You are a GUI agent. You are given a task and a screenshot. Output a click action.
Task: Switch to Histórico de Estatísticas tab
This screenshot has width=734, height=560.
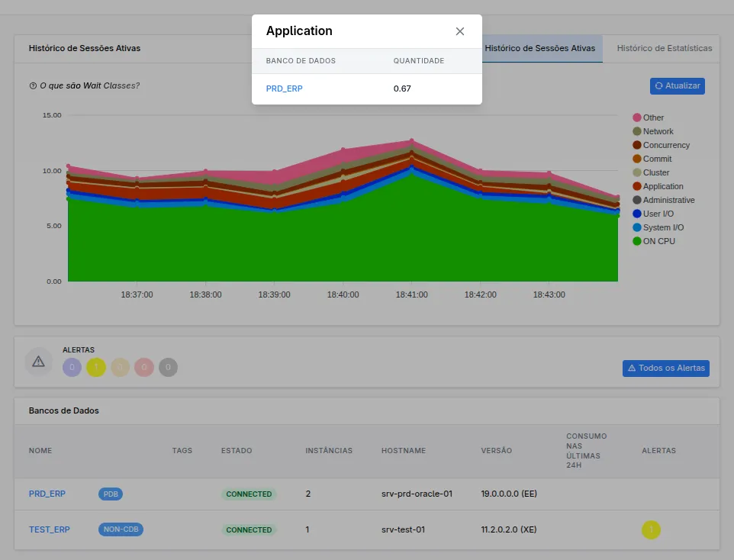pos(664,48)
